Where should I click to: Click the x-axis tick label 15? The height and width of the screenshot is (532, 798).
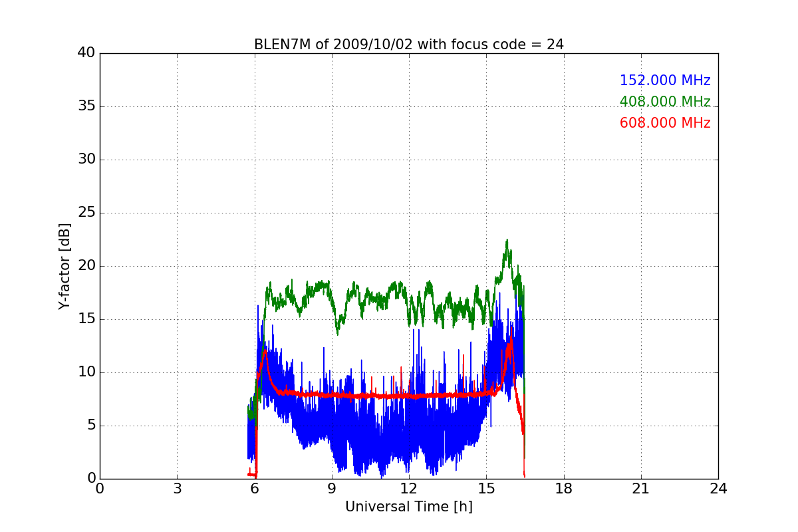[486, 488]
